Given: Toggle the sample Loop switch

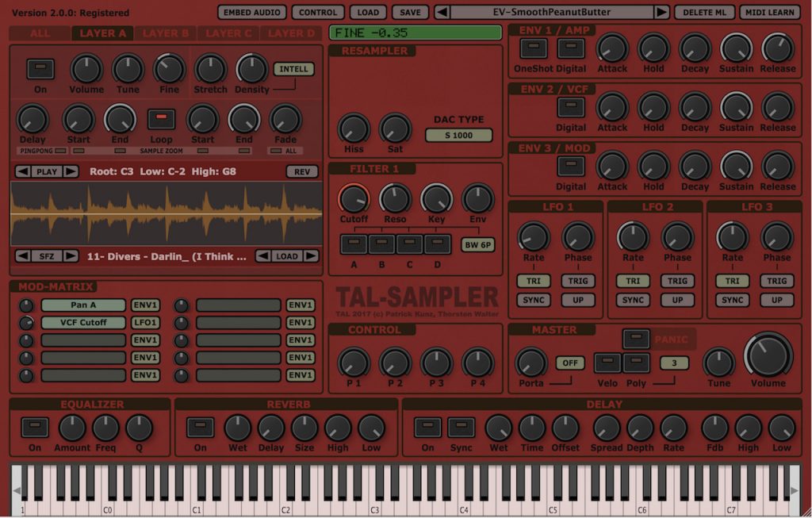Looking at the screenshot, I should click(161, 119).
